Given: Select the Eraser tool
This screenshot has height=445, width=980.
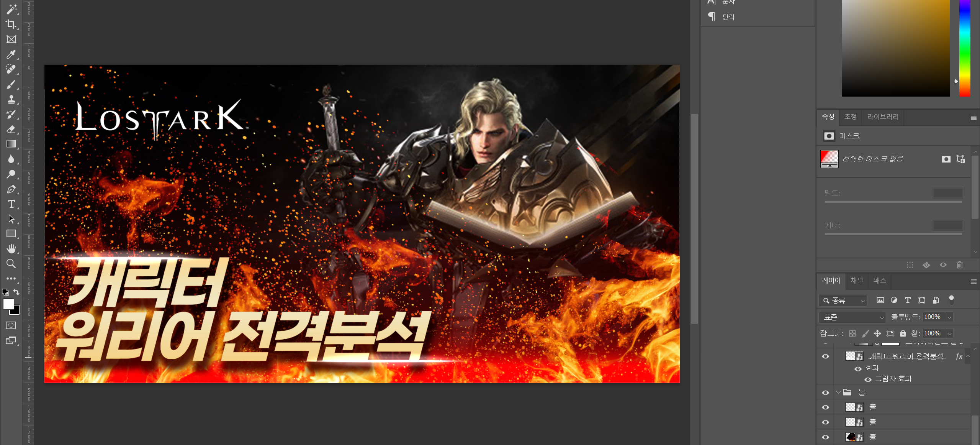Looking at the screenshot, I should [11, 129].
